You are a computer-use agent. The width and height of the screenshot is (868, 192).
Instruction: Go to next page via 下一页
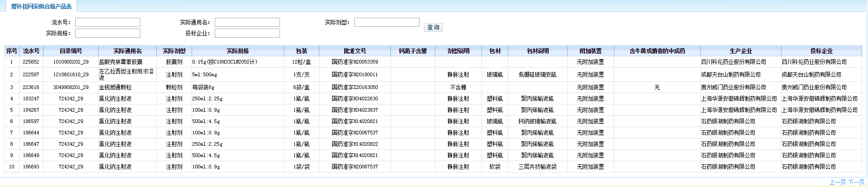pyautogui.click(x=856, y=182)
